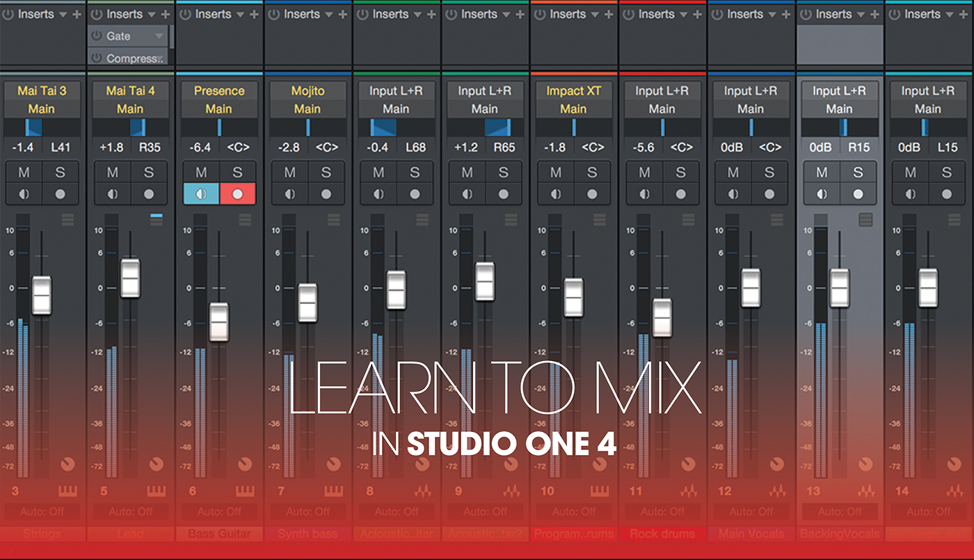Expand the Inserts dropdown arrow on Mai Tai 3 channel
Screen dimensions: 974x560
pos(63,15)
